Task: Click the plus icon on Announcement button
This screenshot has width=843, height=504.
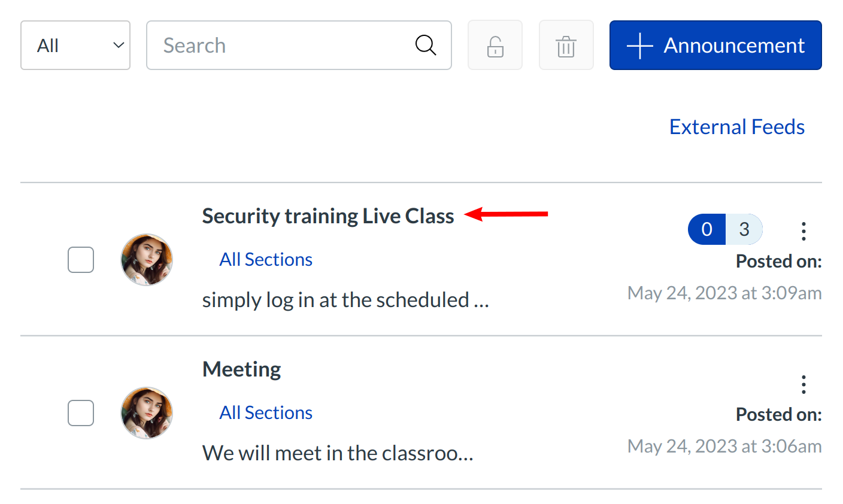Action: pos(639,45)
